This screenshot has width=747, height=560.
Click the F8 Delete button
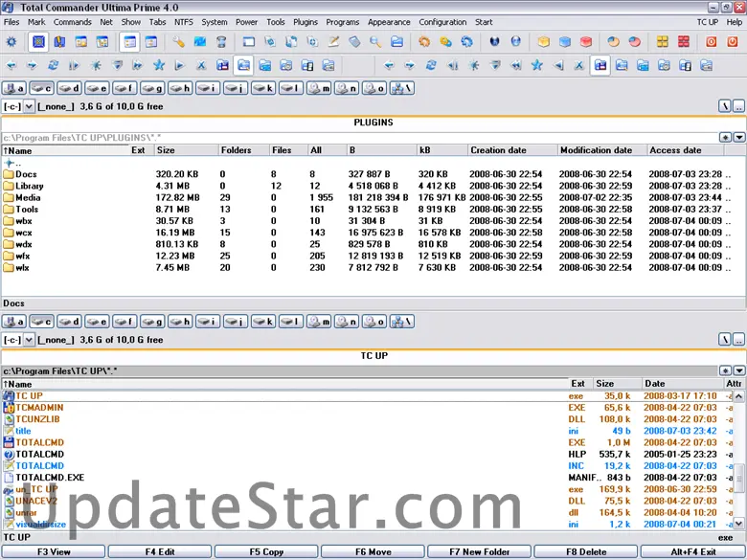pos(586,552)
